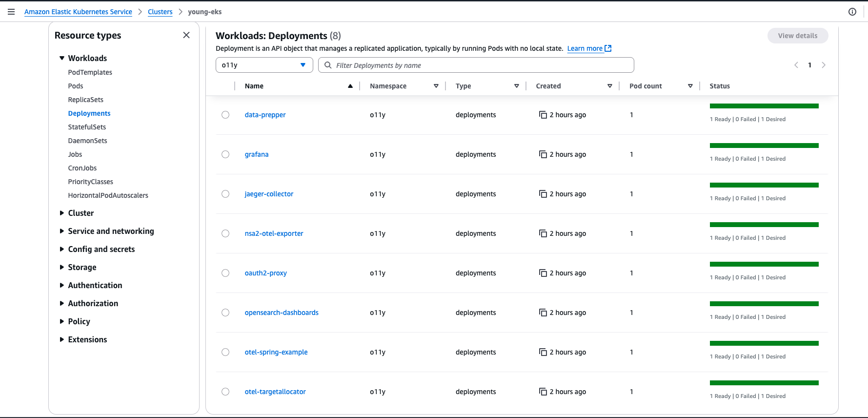Click copy icon in data-prepper row
Viewport: 868px width, 418px height.
click(x=543, y=115)
